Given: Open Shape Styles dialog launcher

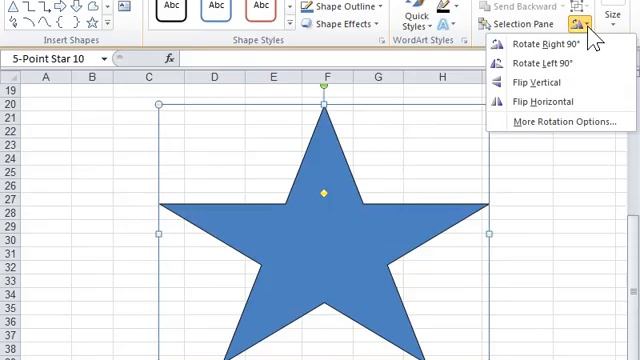Looking at the screenshot, I should (x=382, y=40).
